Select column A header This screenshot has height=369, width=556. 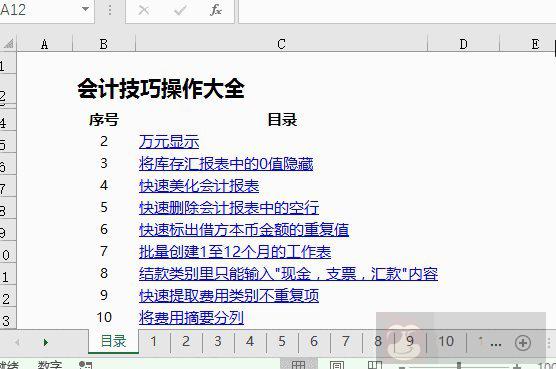(x=44, y=44)
